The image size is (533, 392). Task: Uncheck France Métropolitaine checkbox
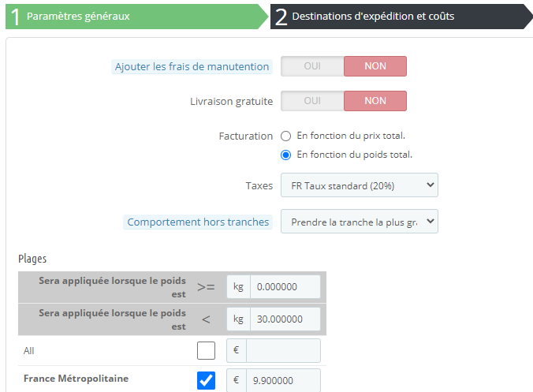(x=206, y=380)
